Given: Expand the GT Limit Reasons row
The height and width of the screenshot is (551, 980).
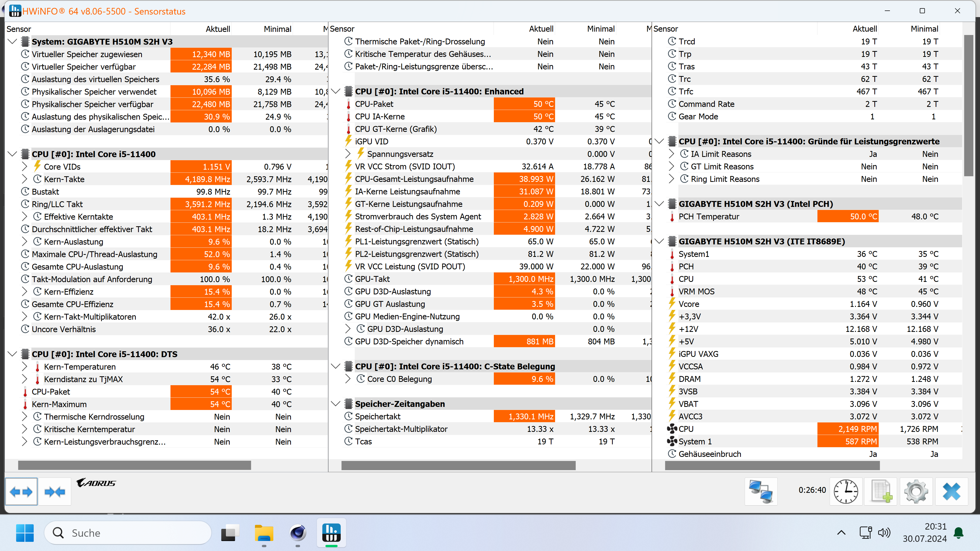Looking at the screenshot, I should coord(672,167).
